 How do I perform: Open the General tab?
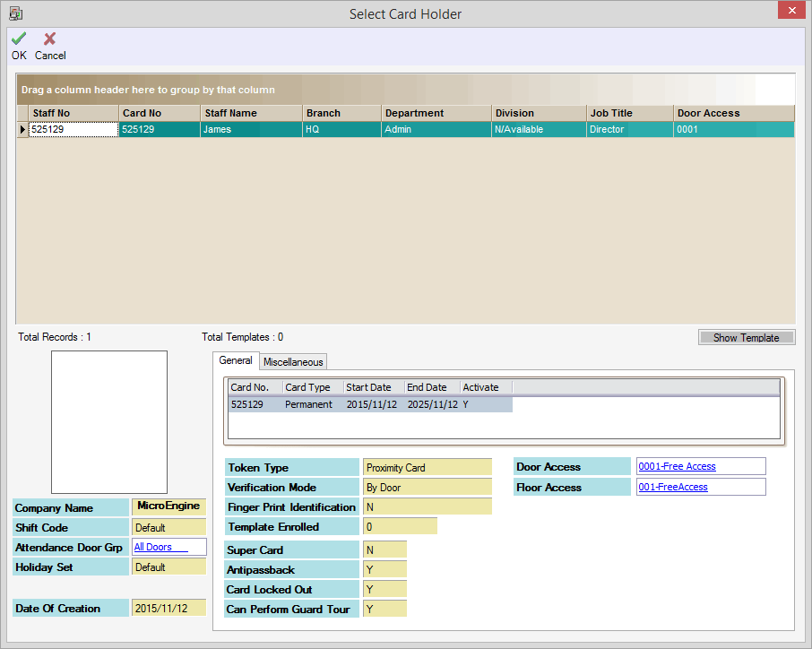pos(236,360)
